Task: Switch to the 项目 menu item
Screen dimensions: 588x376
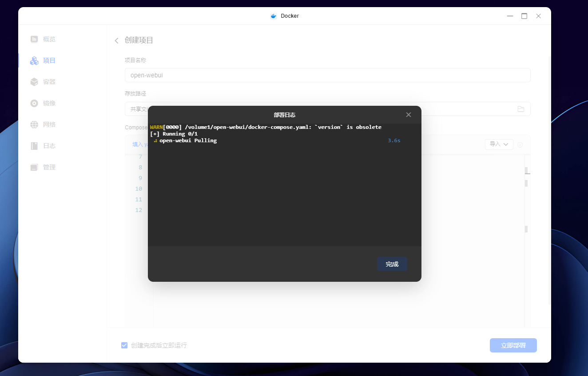Action: click(x=49, y=60)
